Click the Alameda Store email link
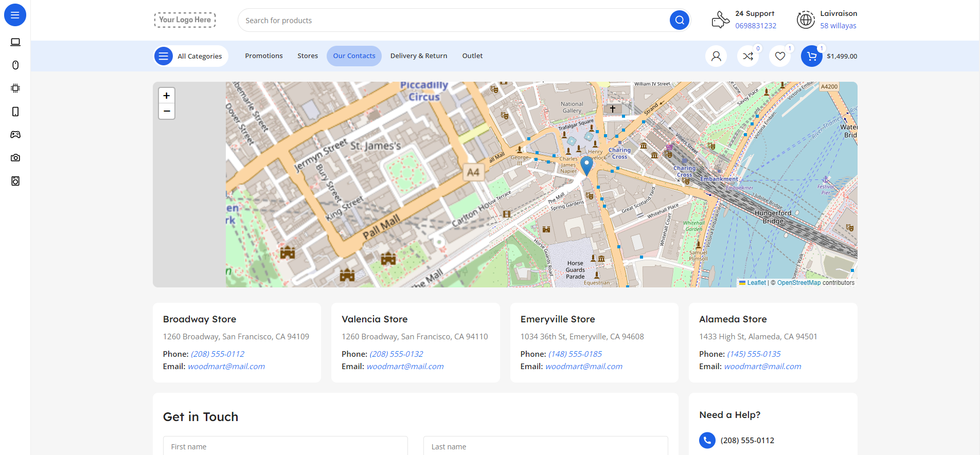The width and height of the screenshot is (980, 455). tap(762, 367)
